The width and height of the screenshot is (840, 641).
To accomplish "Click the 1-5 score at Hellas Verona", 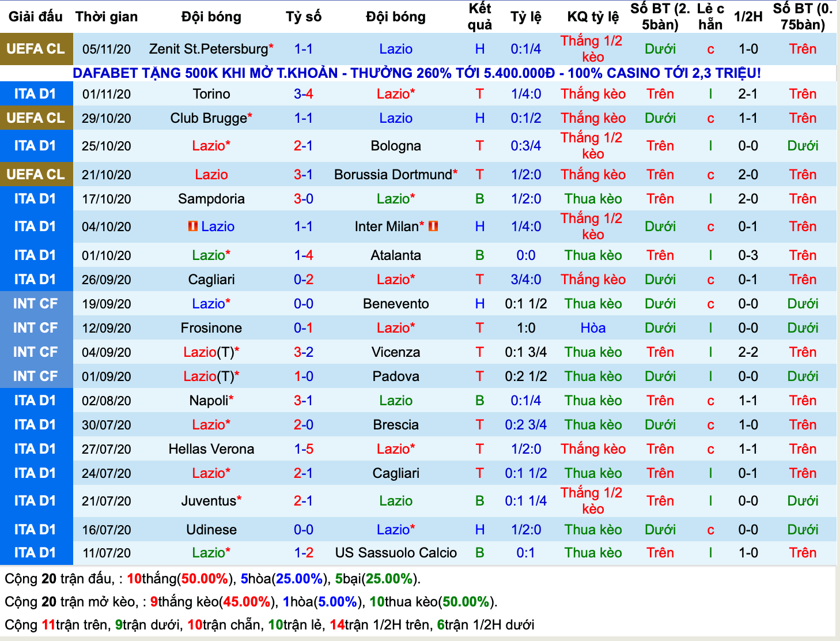I will point(304,449).
